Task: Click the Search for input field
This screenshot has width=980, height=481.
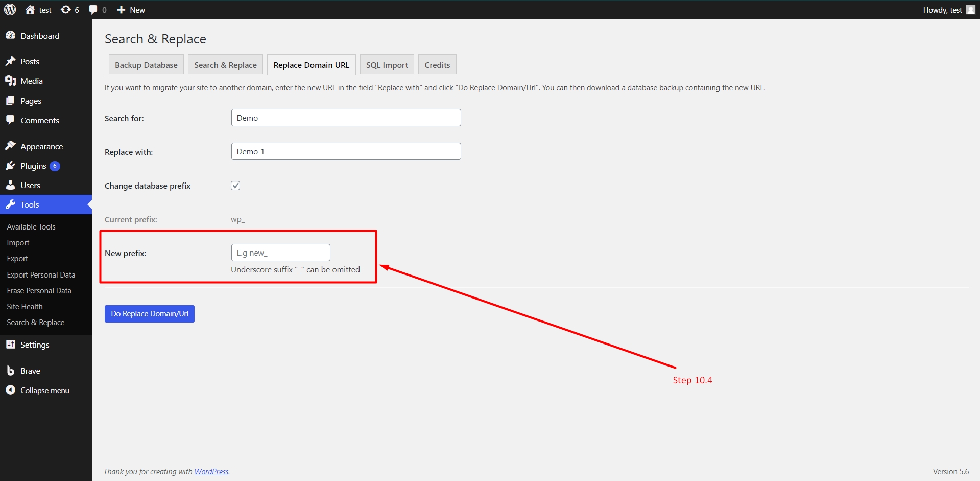Action: (346, 118)
